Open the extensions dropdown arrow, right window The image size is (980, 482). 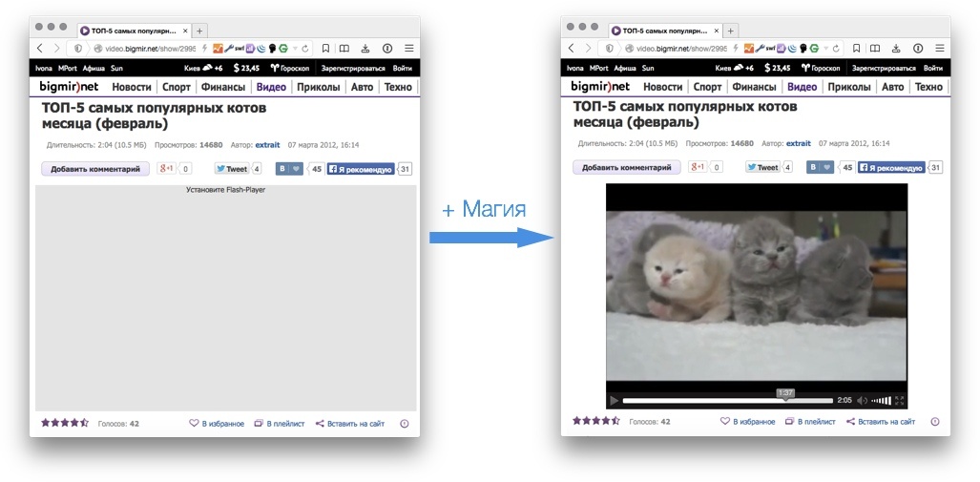(825, 48)
